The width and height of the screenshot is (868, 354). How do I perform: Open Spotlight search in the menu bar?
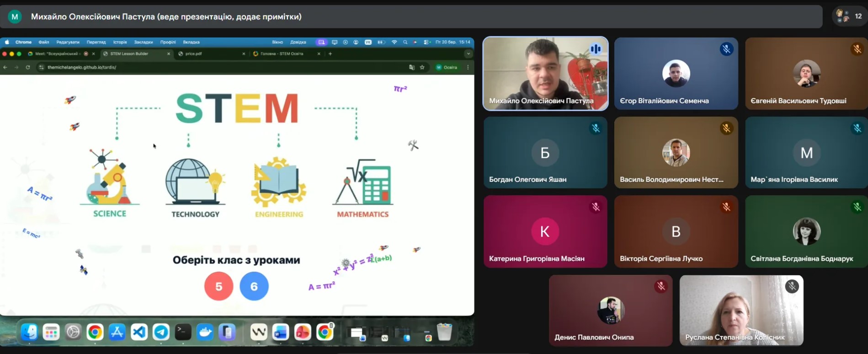[x=405, y=42]
